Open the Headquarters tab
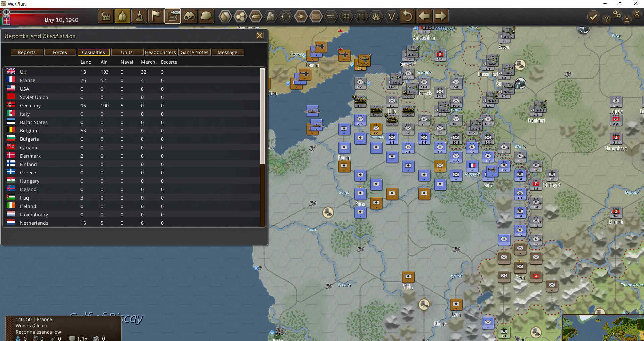 [x=160, y=52]
